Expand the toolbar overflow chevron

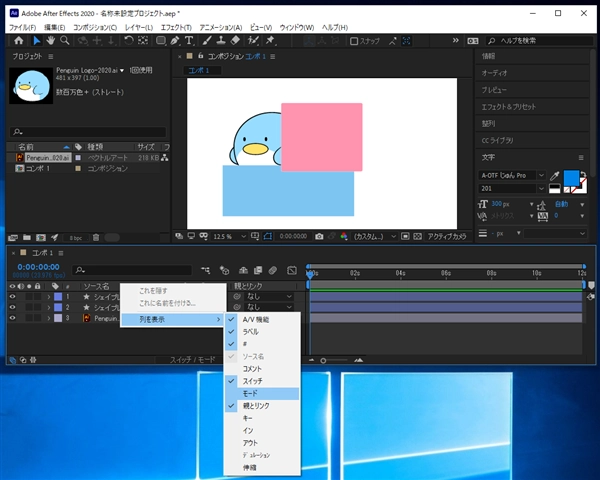(x=455, y=40)
